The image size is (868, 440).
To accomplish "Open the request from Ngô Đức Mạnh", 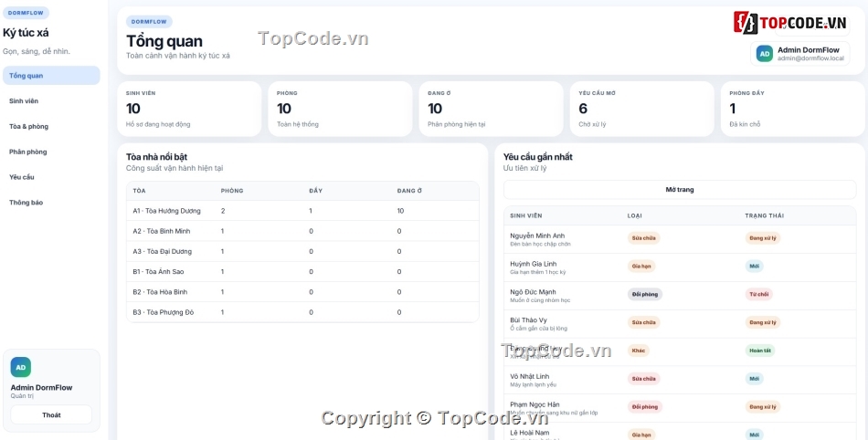I will [x=680, y=296].
